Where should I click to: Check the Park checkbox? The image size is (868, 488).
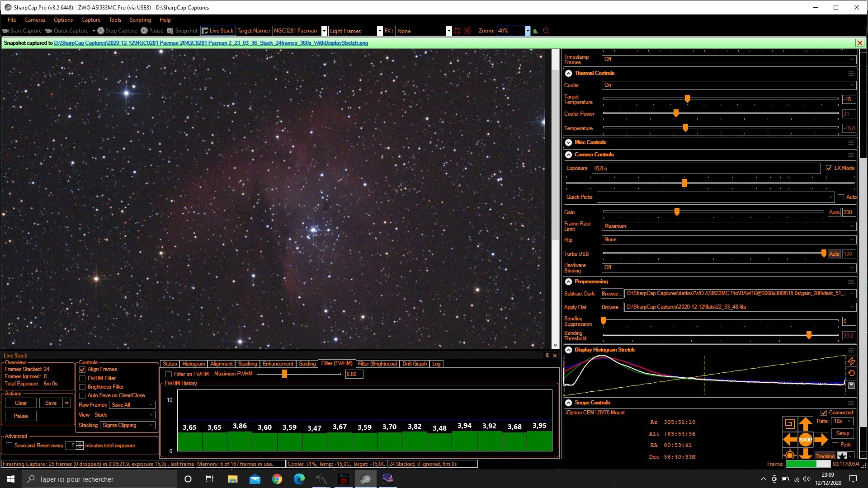coord(835,445)
